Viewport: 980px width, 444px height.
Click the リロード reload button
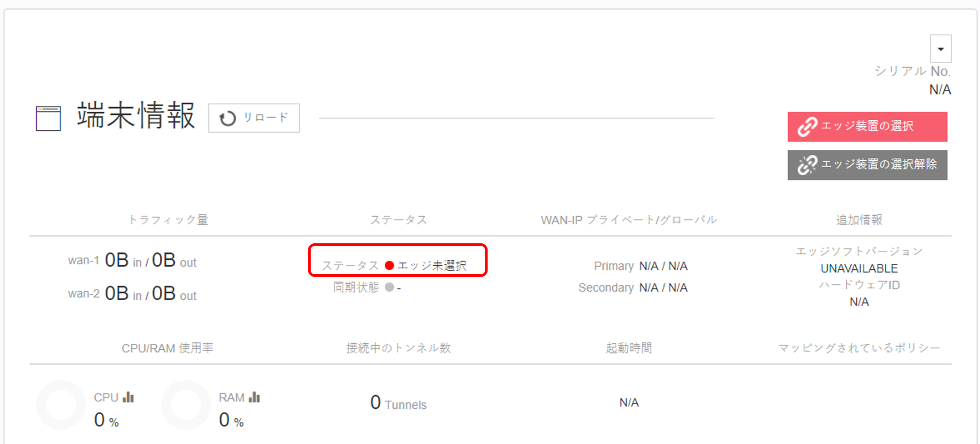point(254,118)
